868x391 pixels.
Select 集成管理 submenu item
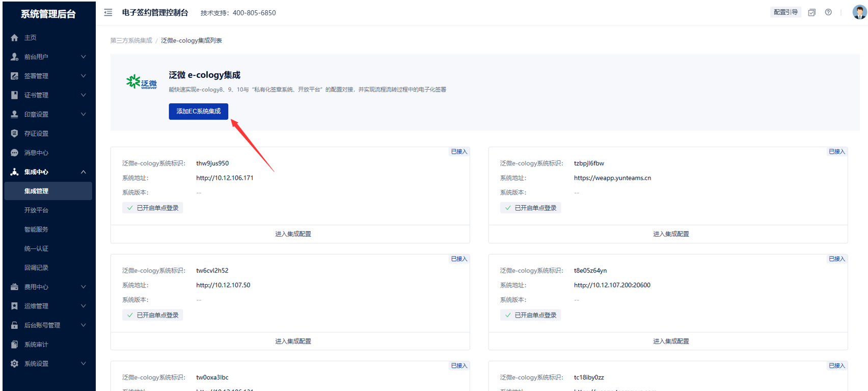[x=48, y=191]
